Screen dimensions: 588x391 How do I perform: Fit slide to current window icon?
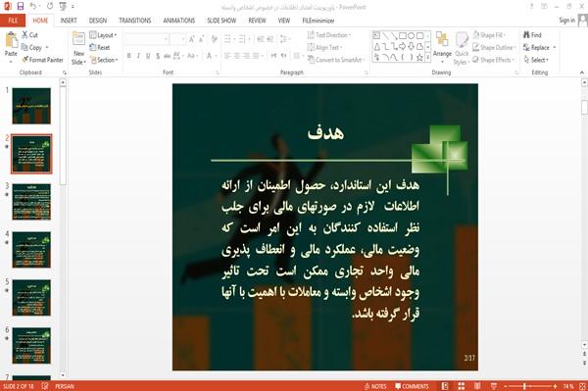tap(582, 386)
